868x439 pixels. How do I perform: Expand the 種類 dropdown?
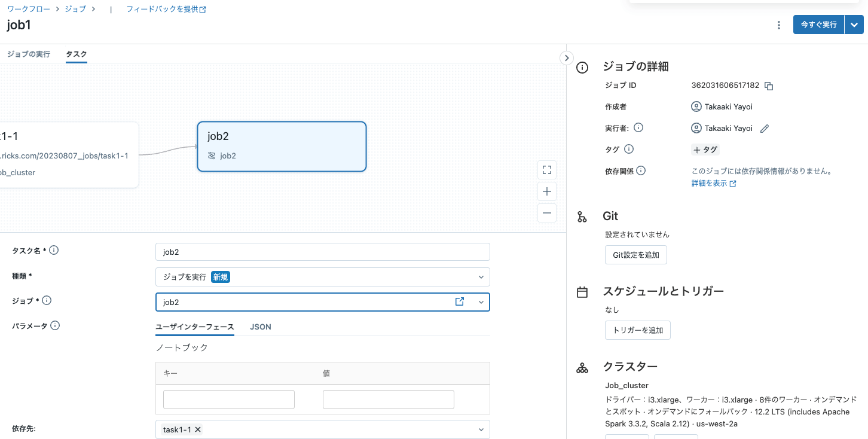pos(481,277)
